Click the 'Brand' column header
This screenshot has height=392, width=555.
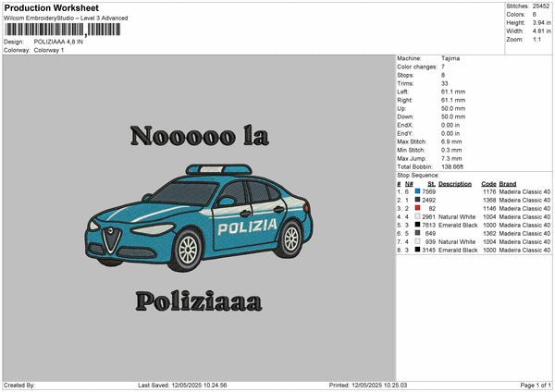[508, 184]
